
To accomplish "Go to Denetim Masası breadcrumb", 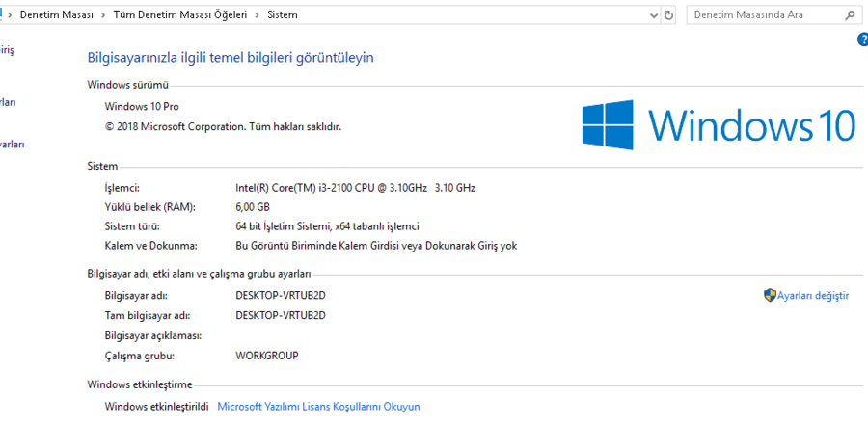I will 57,14.
